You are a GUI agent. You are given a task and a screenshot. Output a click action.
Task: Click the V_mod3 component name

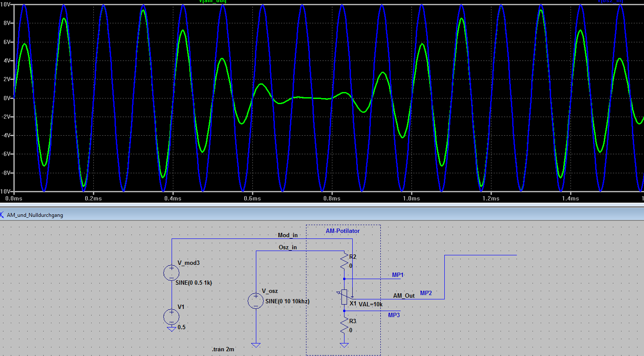188,263
